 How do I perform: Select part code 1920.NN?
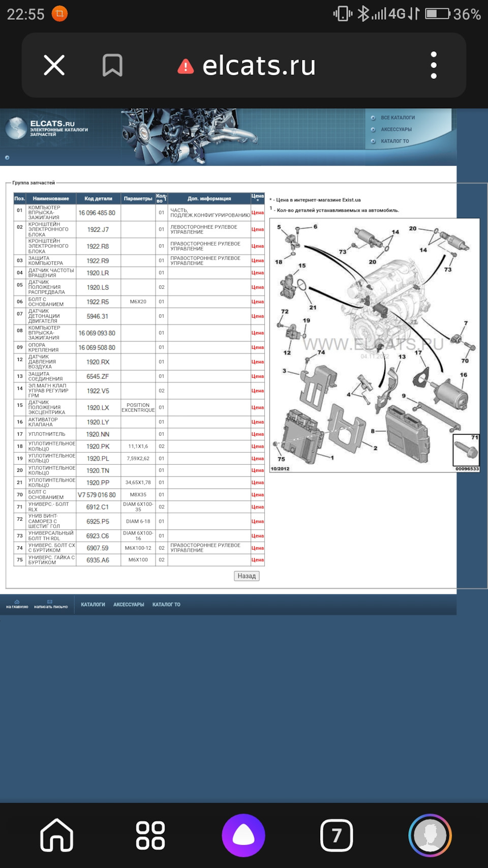98,434
